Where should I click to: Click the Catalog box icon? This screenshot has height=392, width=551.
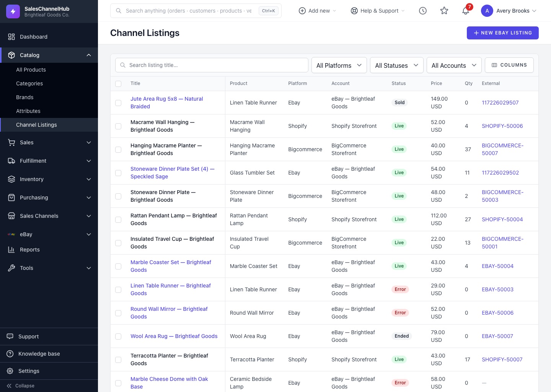(11, 55)
